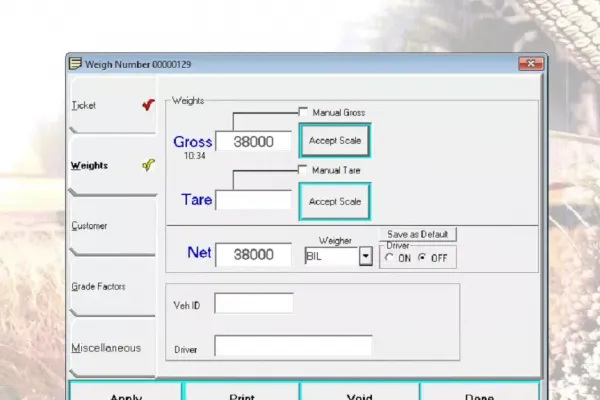Click the blue Net label

coord(199,253)
